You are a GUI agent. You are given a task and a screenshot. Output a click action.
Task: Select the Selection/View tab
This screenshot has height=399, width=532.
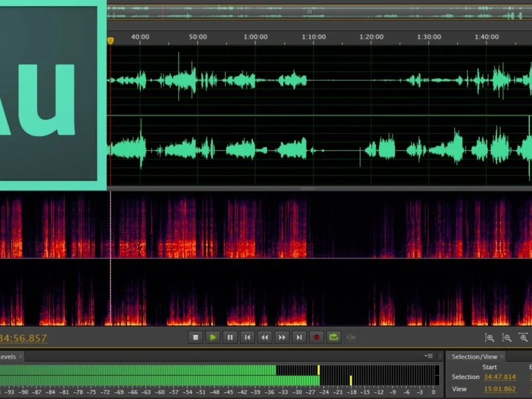point(475,356)
